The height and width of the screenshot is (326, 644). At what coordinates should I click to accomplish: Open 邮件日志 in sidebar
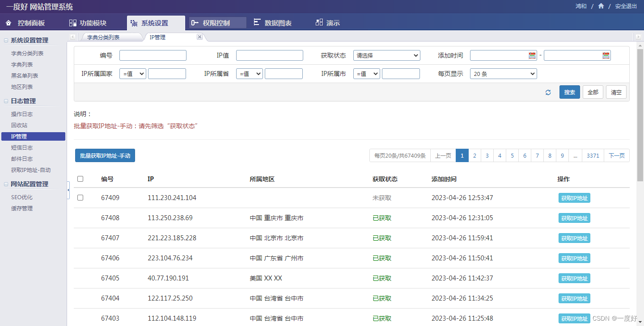[22, 159]
